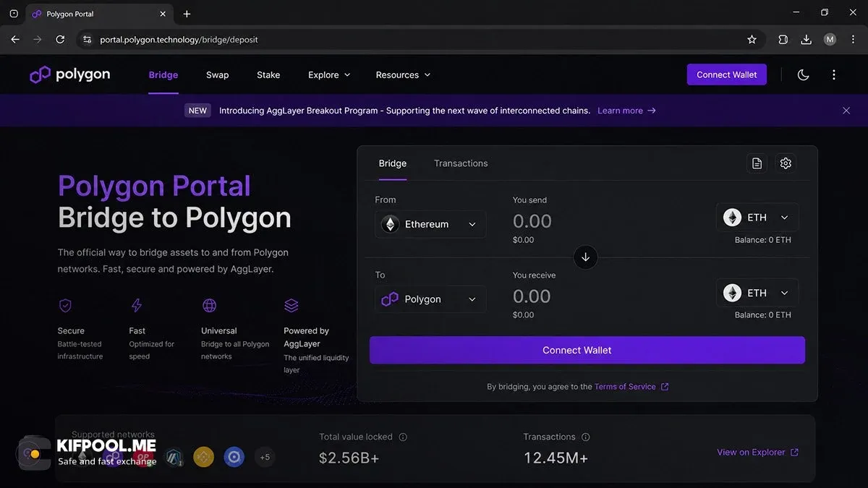Click the Arbitrum network icon
Viewport: 868px width, 488px height.
(174, 457)
